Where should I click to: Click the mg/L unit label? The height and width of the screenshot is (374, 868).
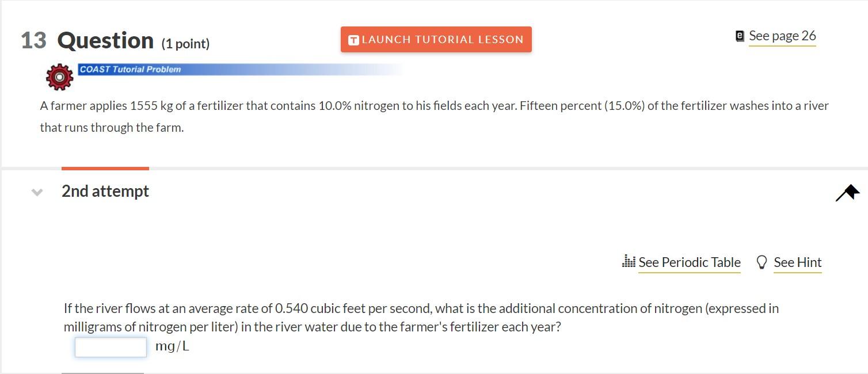(x=172, y=346)
